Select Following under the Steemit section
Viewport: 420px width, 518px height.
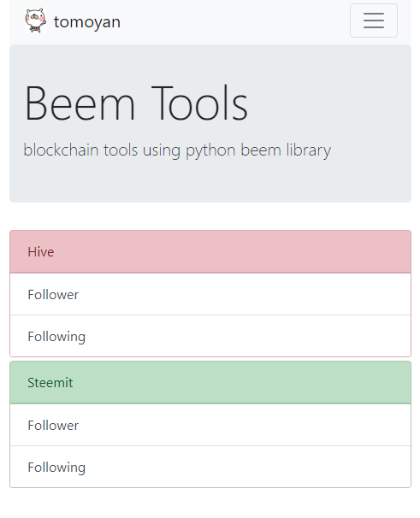pos(210,467)
